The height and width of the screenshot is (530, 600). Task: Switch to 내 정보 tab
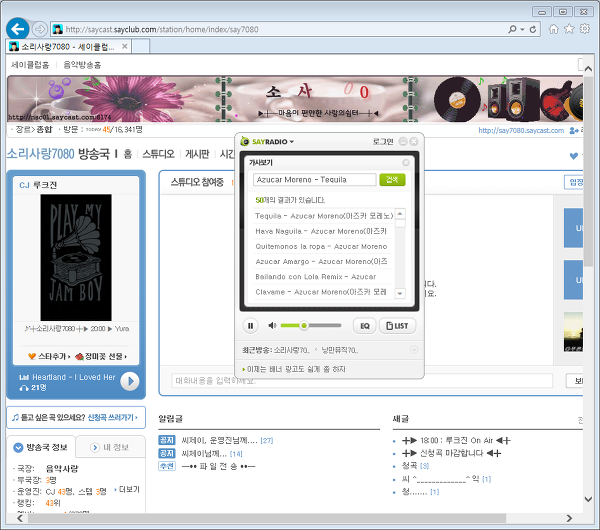pyautogui.click(x=111, y=447)
